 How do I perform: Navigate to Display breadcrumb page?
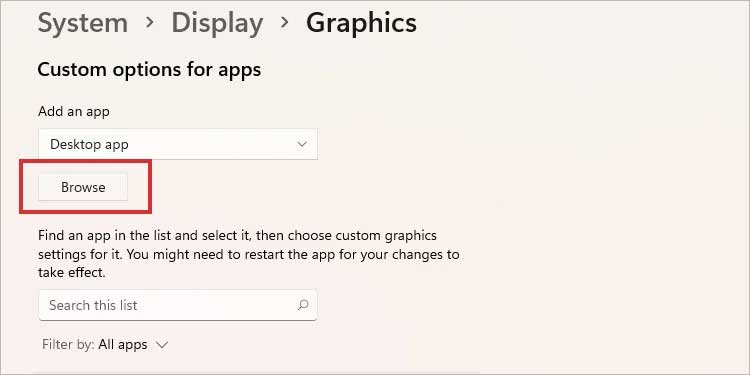(x=217, y=22)
